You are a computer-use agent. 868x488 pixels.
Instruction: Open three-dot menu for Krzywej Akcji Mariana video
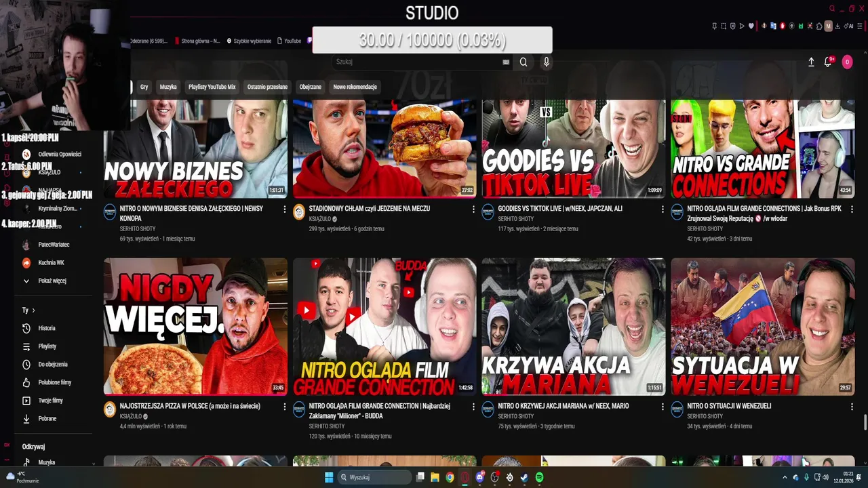point(663,407)
